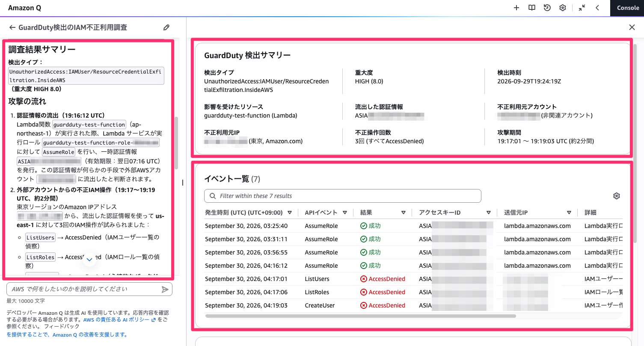Close the right-hand details panel
Image resolution: width=644 pixels, height=346 pixels.
(632, 27)
